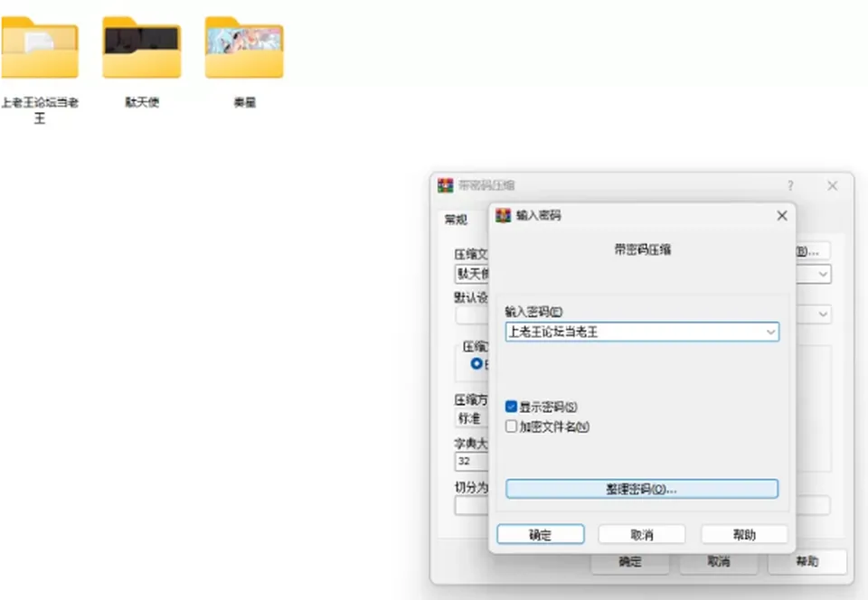Open the 标准 compression method dropdown
The image size is (868, 600).
472,418
